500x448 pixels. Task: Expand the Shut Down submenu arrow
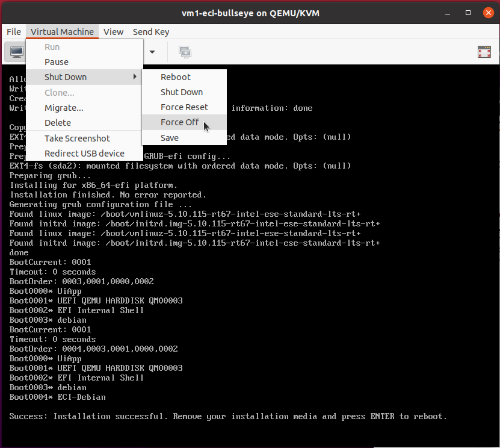135,77
